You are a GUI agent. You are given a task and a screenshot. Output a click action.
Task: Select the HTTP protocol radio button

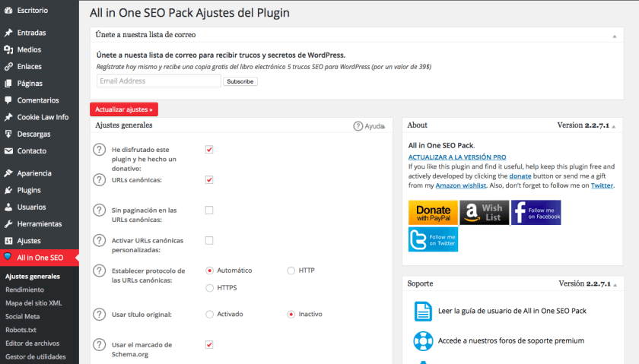click(x=291, y=271)
